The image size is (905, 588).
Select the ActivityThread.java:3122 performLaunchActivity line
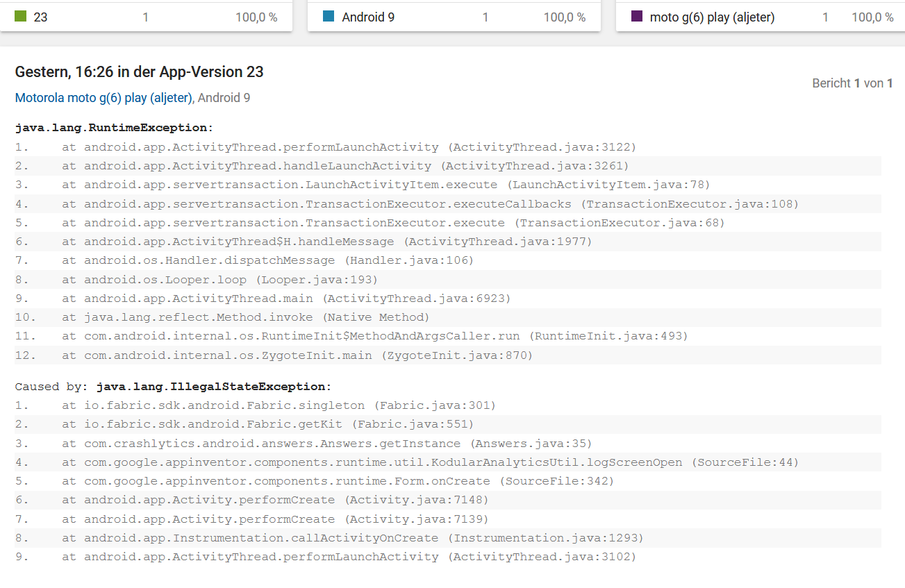tap(349, 147)
